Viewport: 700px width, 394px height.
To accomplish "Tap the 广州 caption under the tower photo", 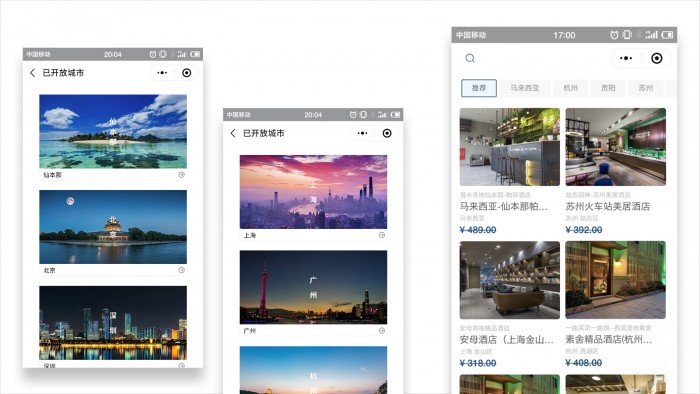I will (x=250, y=331).
